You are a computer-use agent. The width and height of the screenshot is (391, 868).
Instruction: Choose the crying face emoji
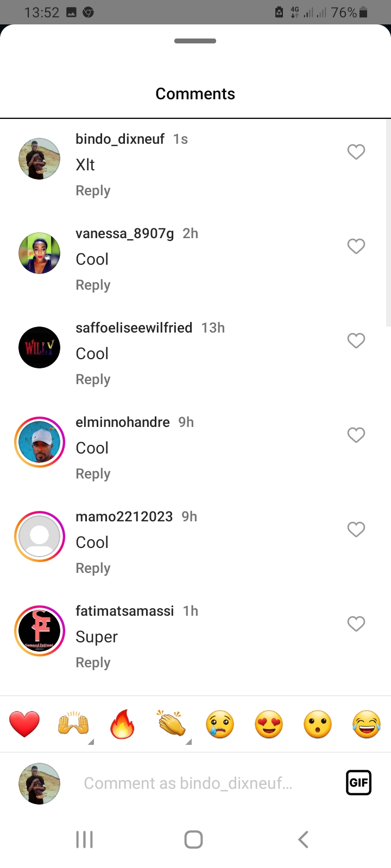pos(220,724)
